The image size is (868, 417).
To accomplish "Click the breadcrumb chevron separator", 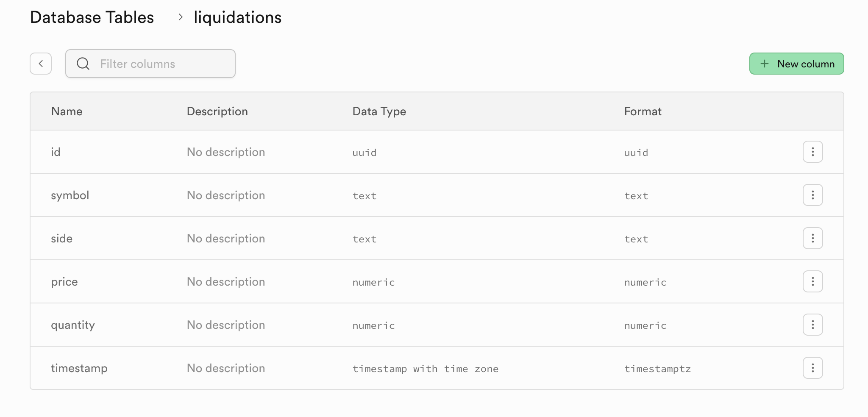I will 181,17.
